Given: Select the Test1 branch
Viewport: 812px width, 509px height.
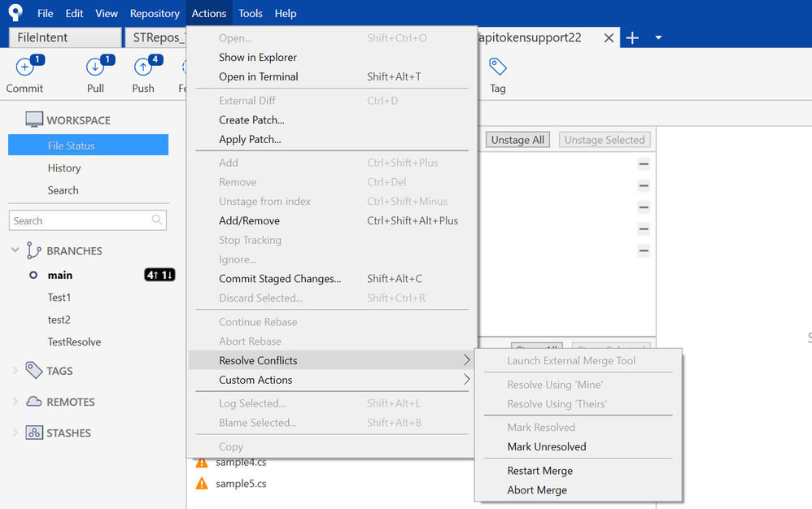Looking at the screenshot, I should tap(59, 298).
